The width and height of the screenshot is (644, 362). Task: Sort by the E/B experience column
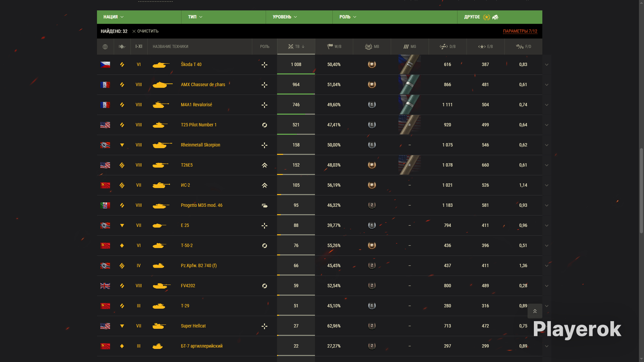[x=485, y=47]
